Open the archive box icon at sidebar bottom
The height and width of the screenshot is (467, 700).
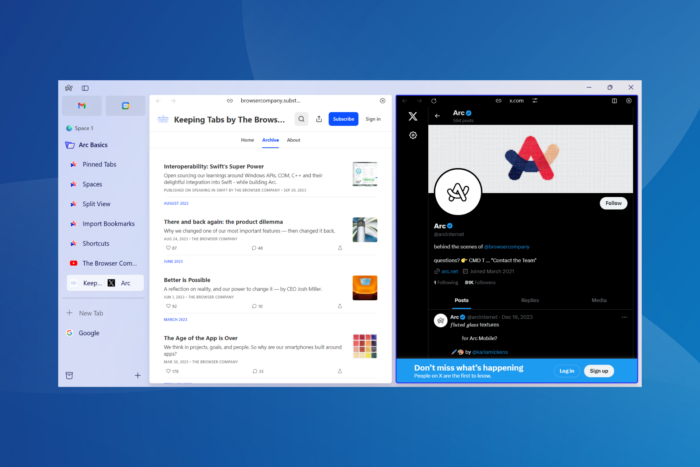pyautogui.click(x=69, y=375)
